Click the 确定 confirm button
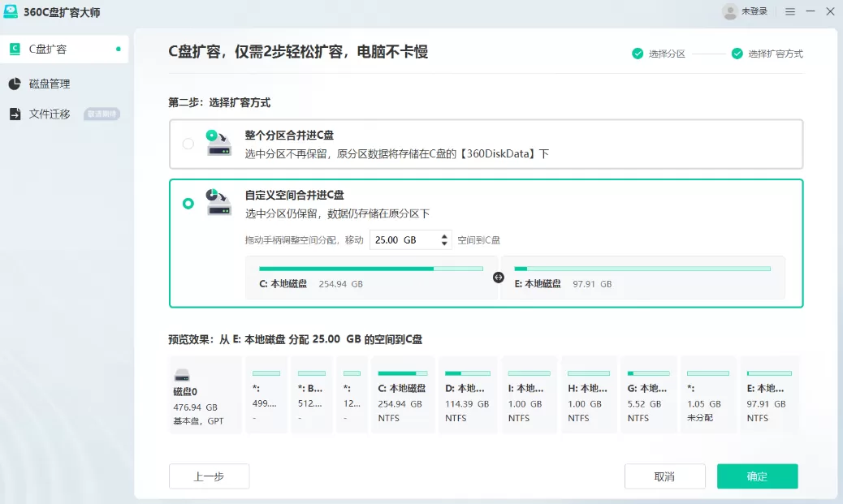 tap(757, 476)
